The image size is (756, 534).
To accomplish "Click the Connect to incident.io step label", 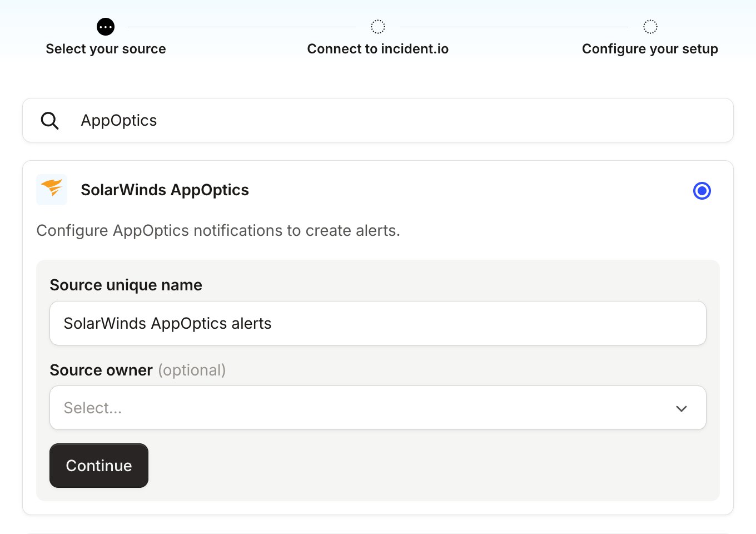I will pyautogui.click(x=378, y=49).
